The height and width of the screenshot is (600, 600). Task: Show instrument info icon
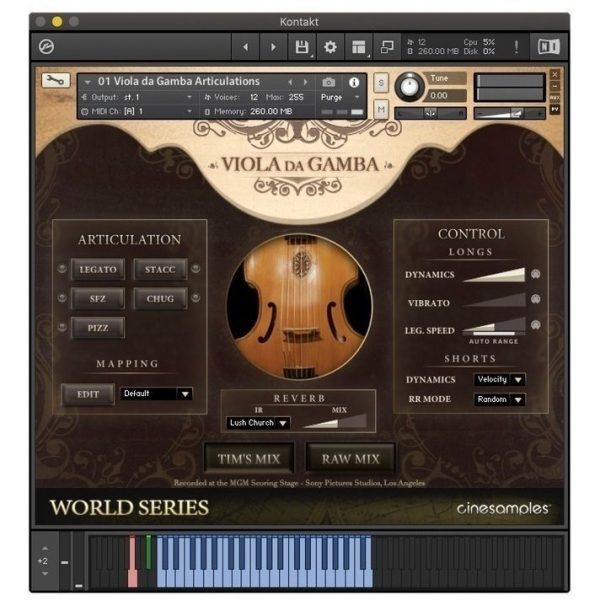(354, 82)
